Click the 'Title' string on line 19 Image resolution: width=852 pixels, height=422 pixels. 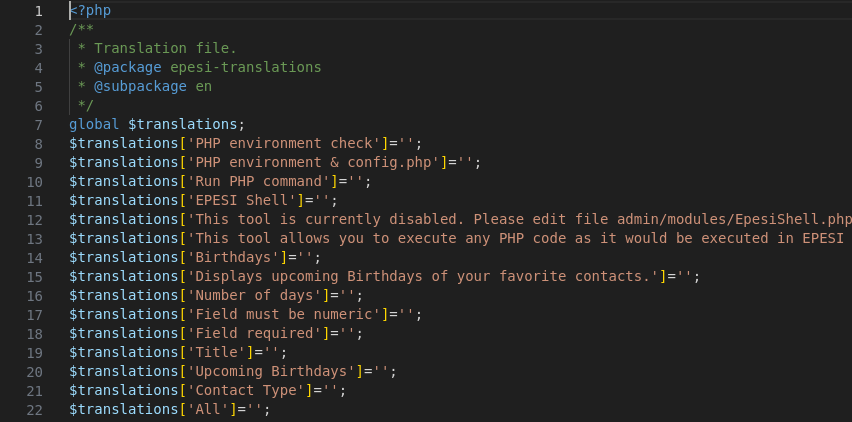(217, 353)
